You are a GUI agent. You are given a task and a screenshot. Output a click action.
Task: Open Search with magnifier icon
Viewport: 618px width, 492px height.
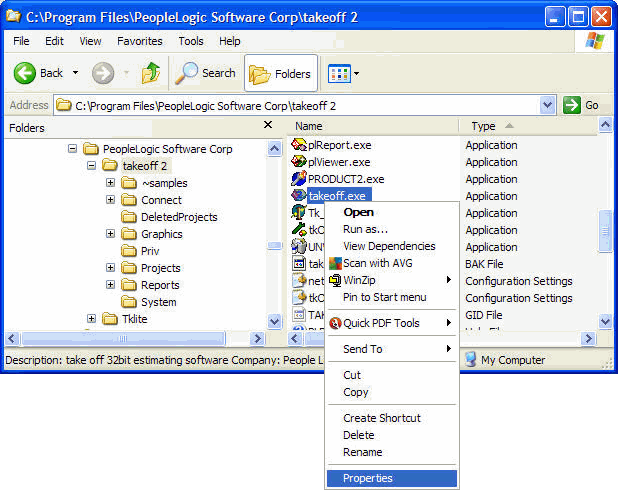pos(205,73)
